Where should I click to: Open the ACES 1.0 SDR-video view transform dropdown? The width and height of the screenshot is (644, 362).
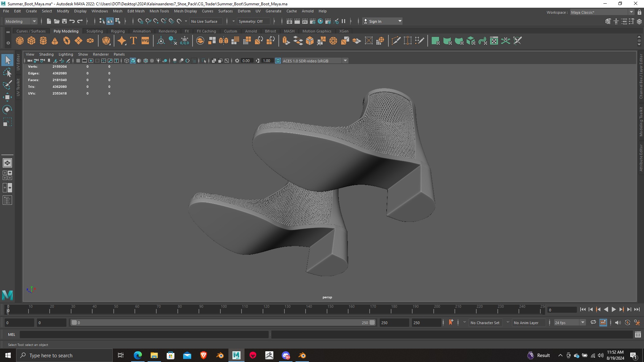315,61
